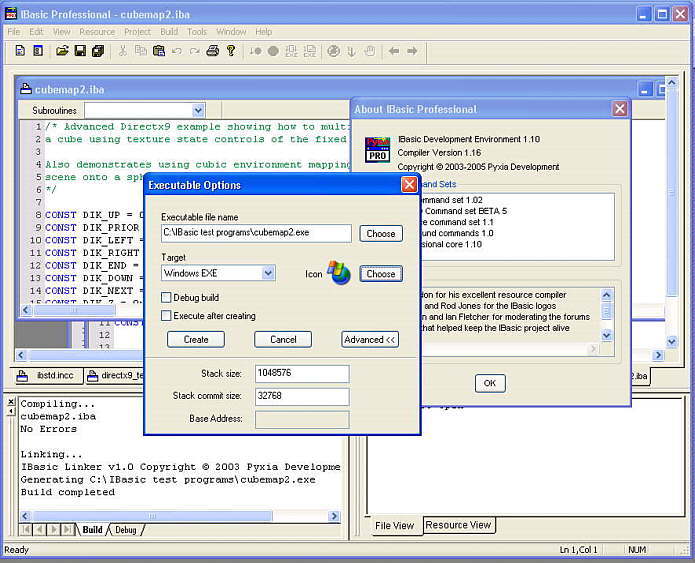
Task: Click the Help question mark icon
Action: (230, 51)
